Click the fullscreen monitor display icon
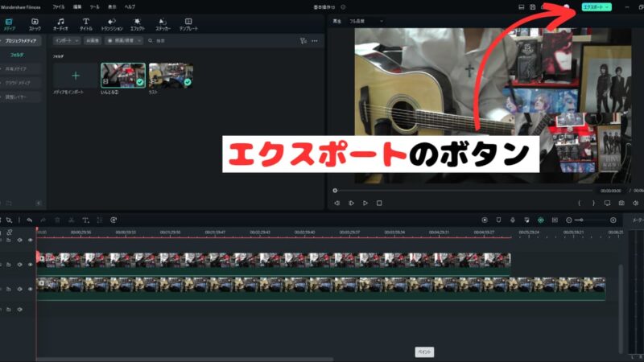This screenshot has width=644, height=362. pos(608,204)
